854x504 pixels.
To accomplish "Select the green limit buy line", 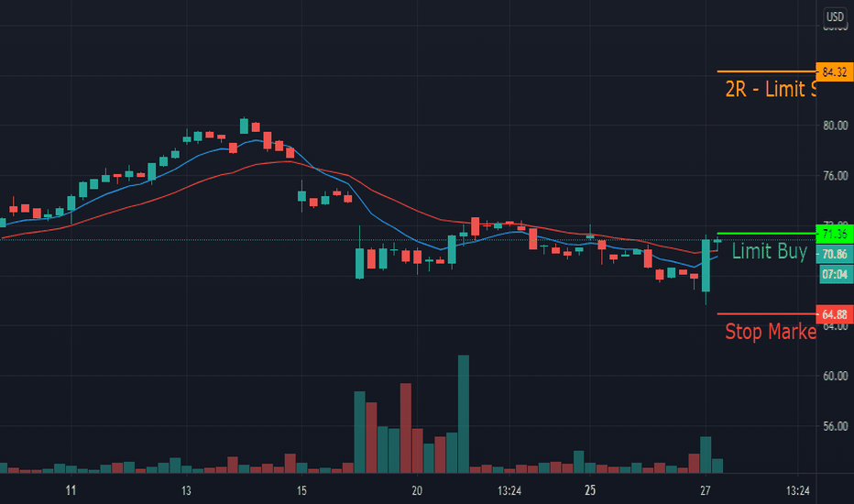I will tap(766, 234).
